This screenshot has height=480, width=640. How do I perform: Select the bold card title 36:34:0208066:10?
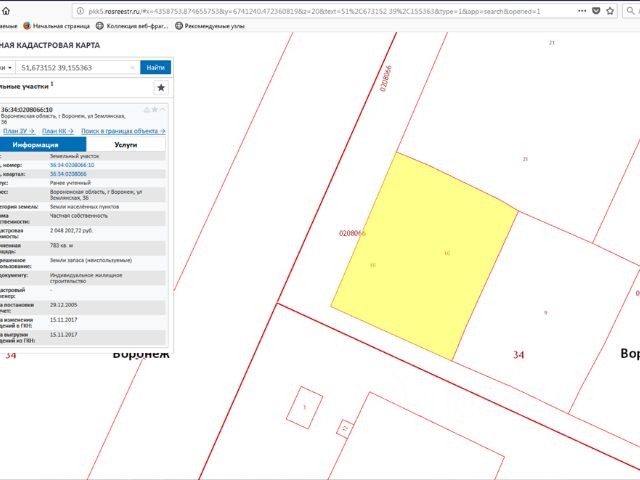coord(27,109)
